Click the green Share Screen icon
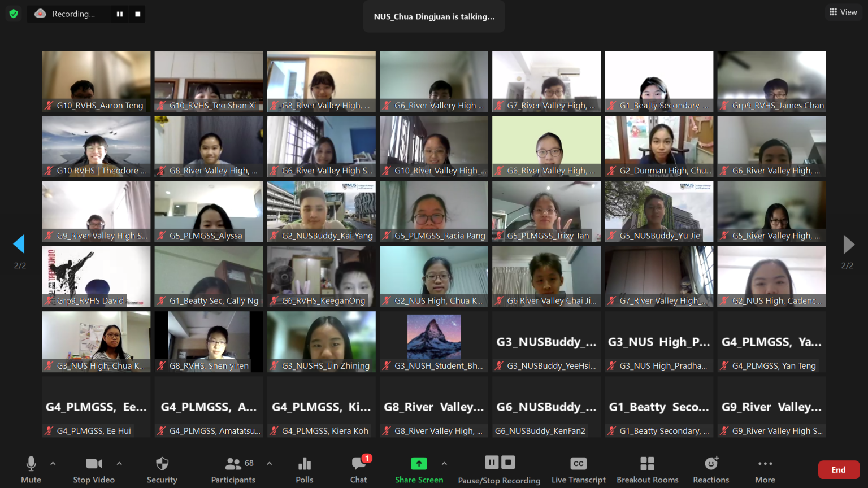This screenshot has width=868, height=488. [x=419, y=464]
